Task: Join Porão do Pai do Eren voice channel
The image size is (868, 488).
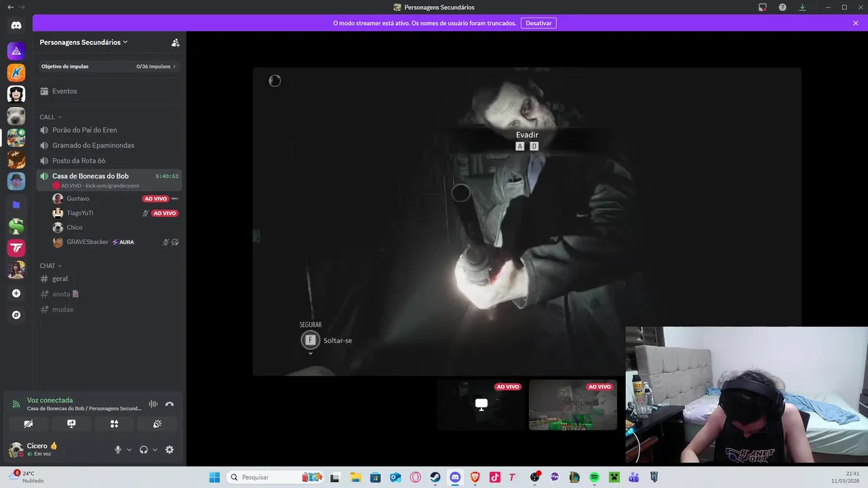Action: click(x=109, y=130)
